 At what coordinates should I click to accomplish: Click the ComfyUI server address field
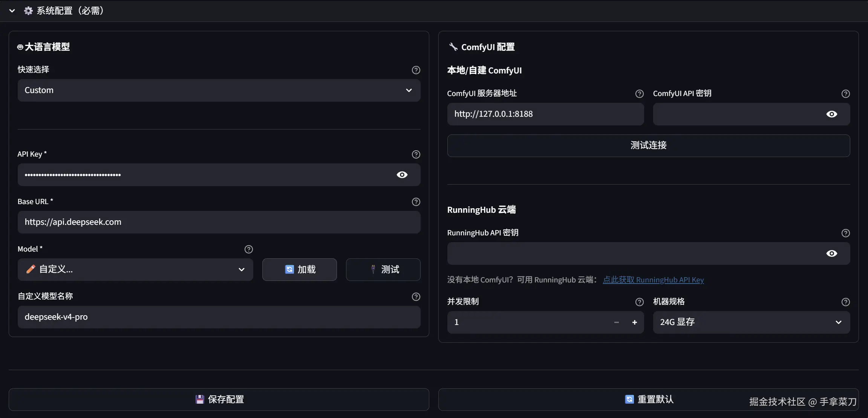click(x=545, y=114)
